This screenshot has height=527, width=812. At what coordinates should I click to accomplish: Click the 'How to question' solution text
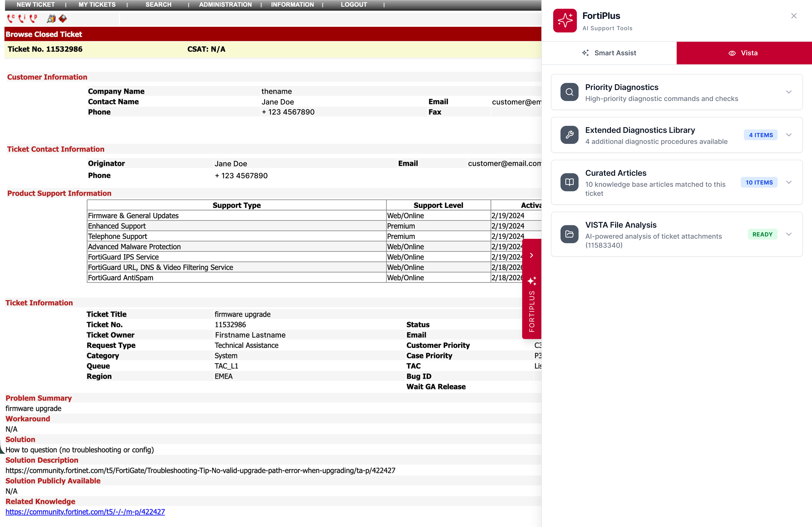tap(80, 450)
